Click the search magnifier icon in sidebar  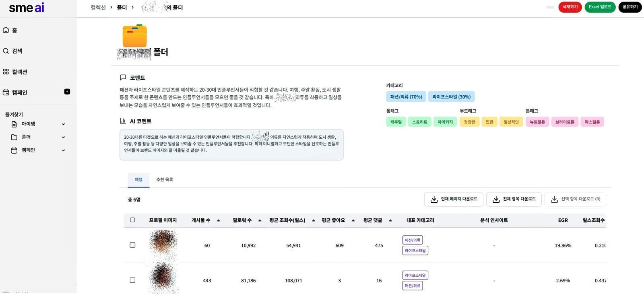click(6, 51)
